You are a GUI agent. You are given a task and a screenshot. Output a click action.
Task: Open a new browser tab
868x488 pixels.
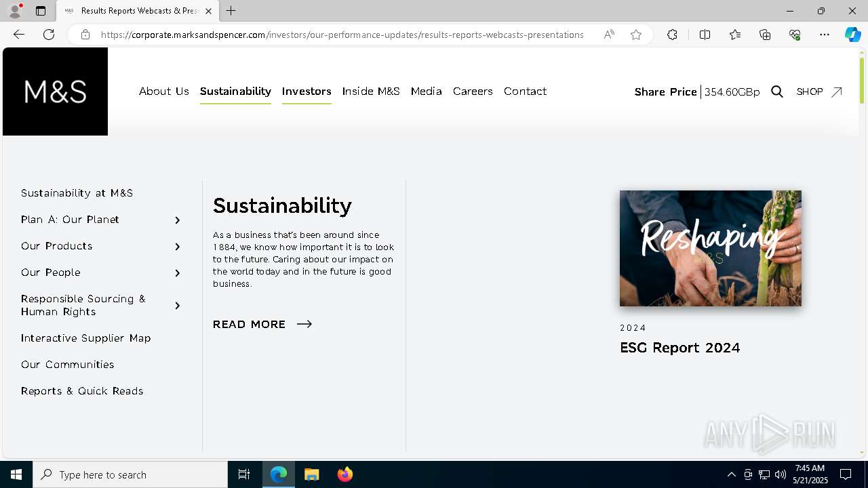[x=231, y=11]
